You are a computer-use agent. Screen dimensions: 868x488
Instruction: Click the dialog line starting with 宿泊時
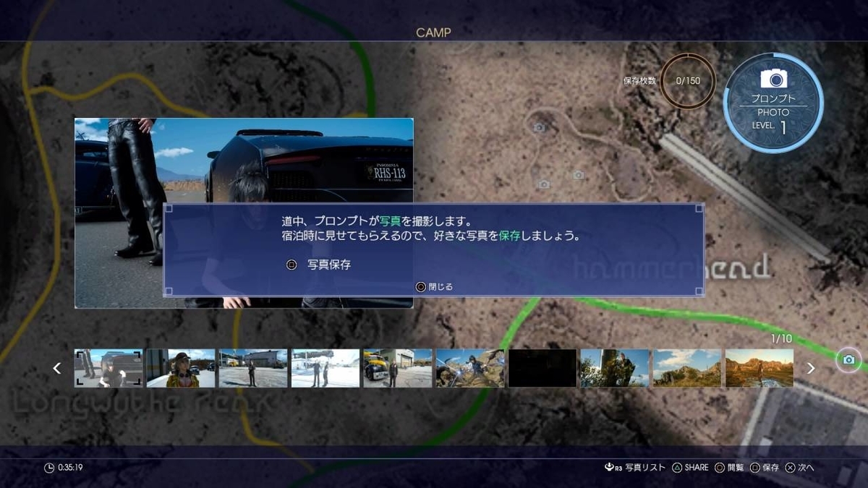tap(431, 236)
